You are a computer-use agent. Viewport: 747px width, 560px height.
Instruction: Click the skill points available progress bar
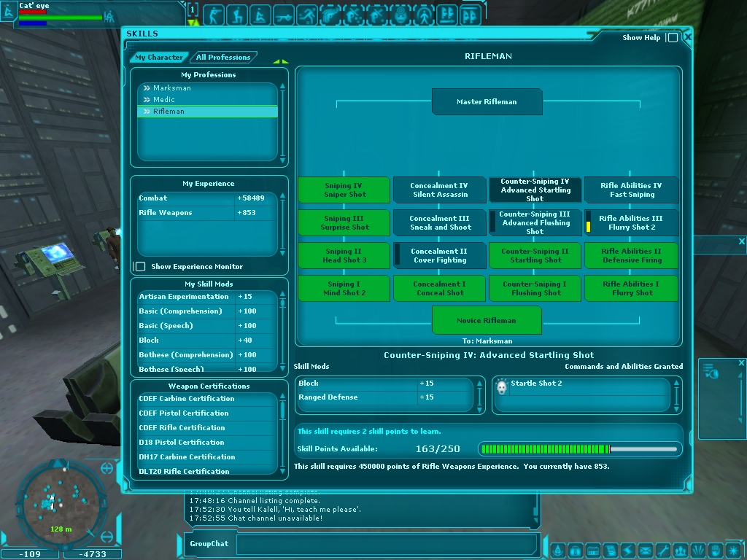tap(579, 449)
